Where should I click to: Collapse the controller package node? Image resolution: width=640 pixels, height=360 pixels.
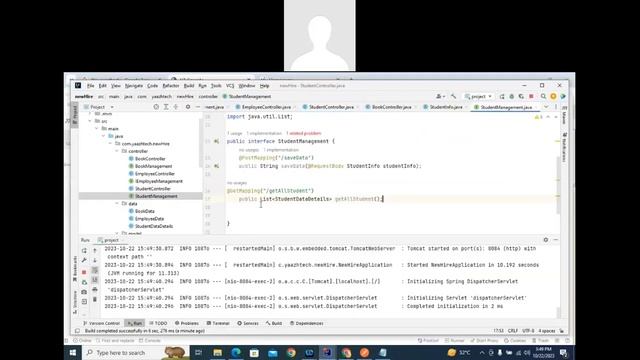117,151
